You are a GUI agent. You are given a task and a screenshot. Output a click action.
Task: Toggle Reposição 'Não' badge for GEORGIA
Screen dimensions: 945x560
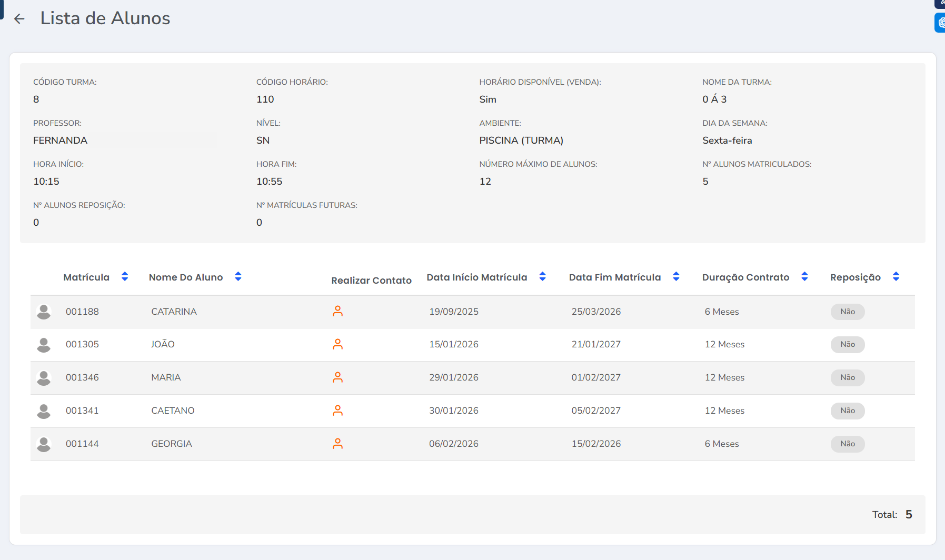[847, 444]
